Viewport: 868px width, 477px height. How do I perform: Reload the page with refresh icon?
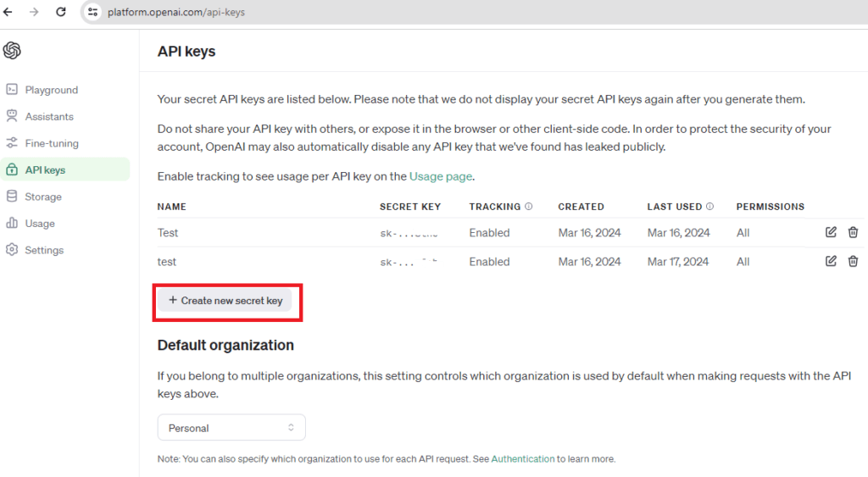[x=61, y=12]
